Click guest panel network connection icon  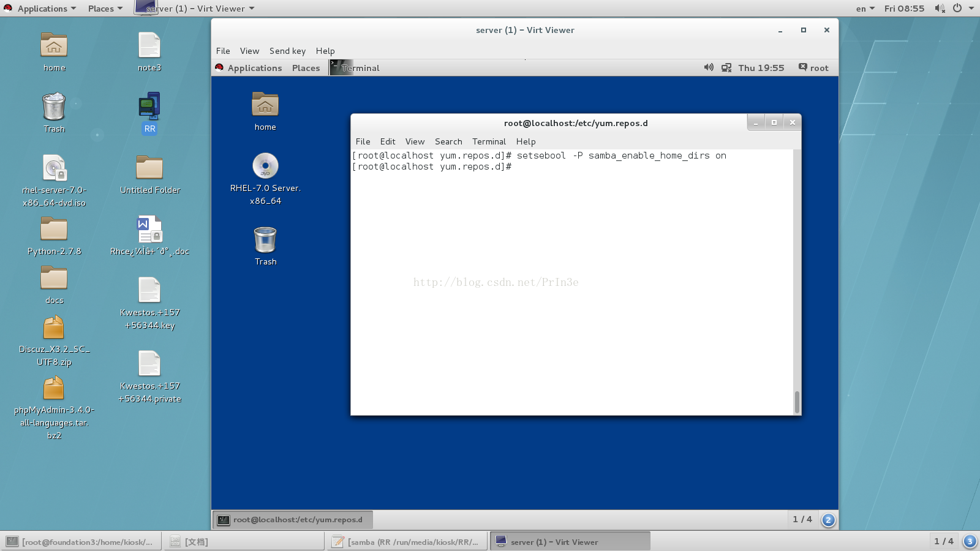tap(726, 67)
